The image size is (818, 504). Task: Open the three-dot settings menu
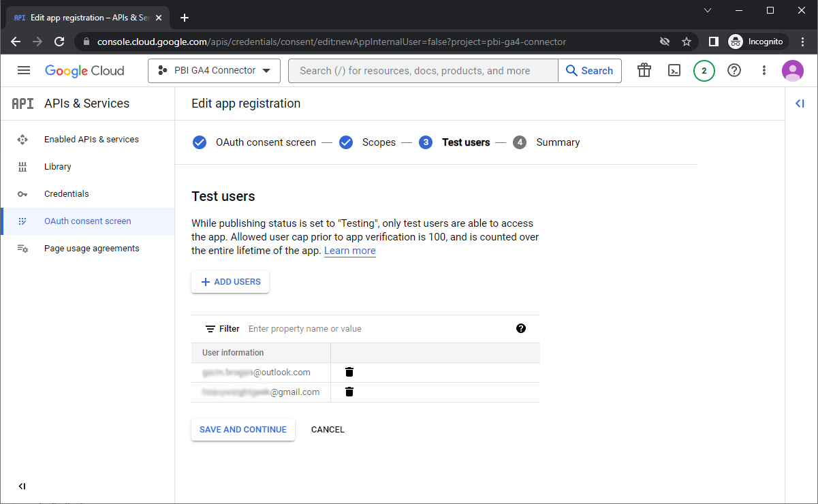click(x=764, y=70)
